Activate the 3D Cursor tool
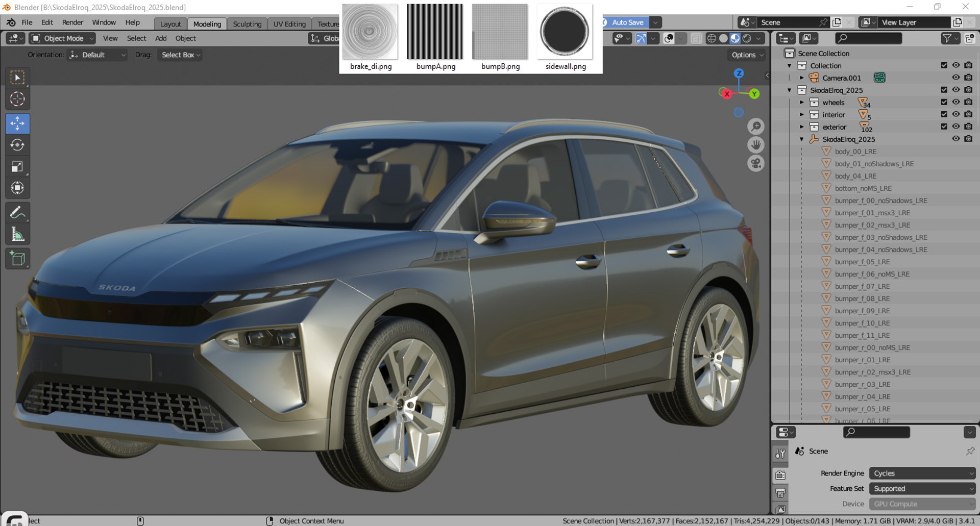 point(17,99)
